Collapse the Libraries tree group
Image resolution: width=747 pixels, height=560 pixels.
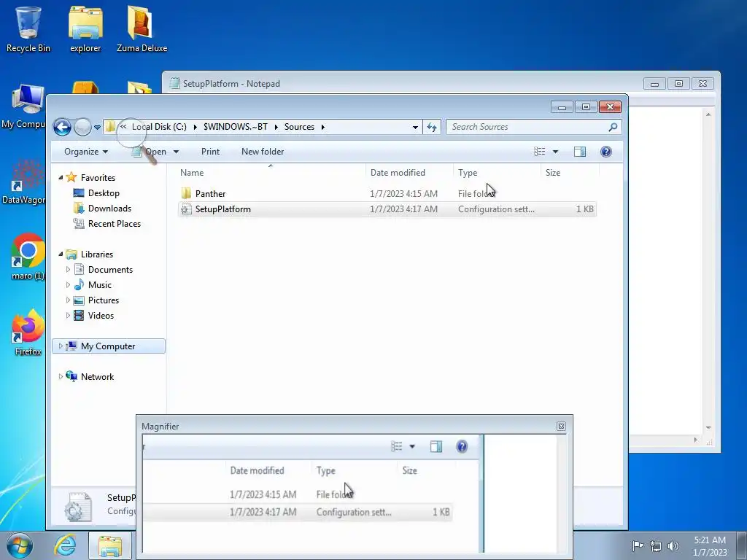[x=61, y=254]
